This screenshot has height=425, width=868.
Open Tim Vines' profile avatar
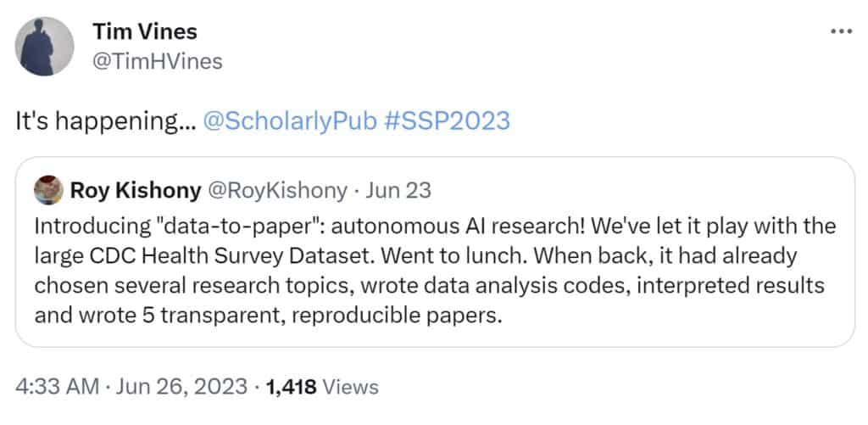coord(46,47)
